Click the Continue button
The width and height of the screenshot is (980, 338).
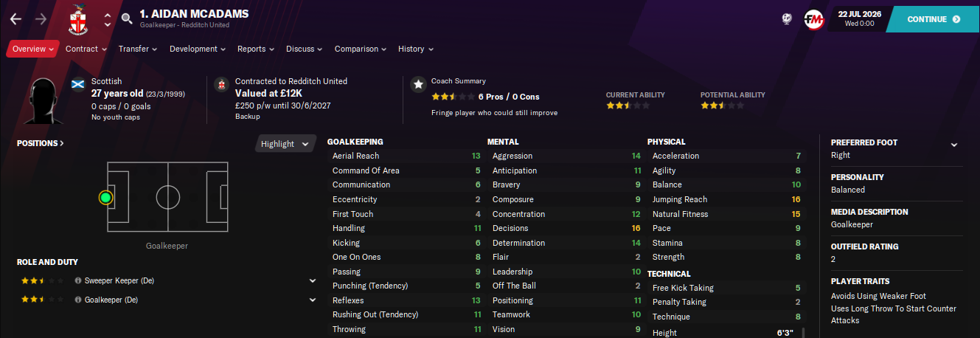pos(933,19)
